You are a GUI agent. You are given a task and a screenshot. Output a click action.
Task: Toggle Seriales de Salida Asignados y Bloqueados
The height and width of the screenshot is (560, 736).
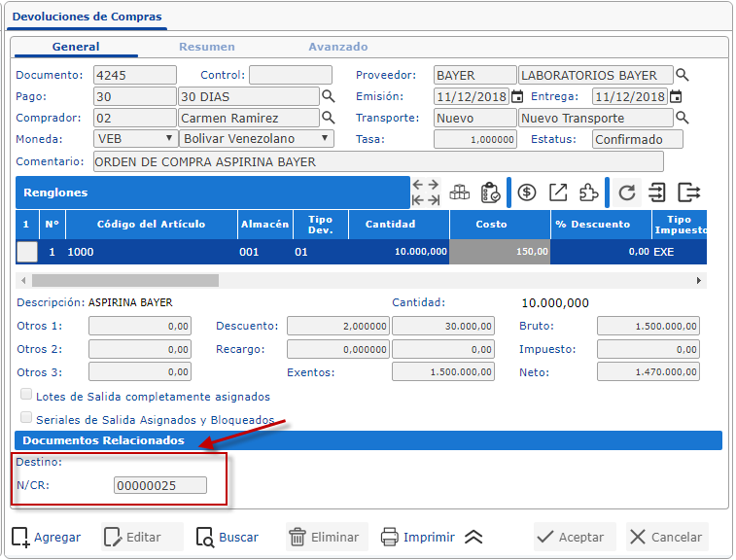pos(26,418)
